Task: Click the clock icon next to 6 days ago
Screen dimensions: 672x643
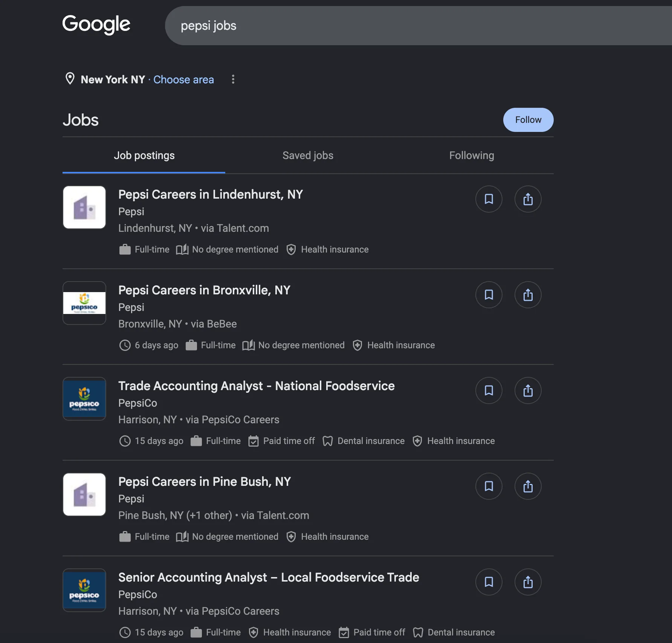Action: click(125, 345)
